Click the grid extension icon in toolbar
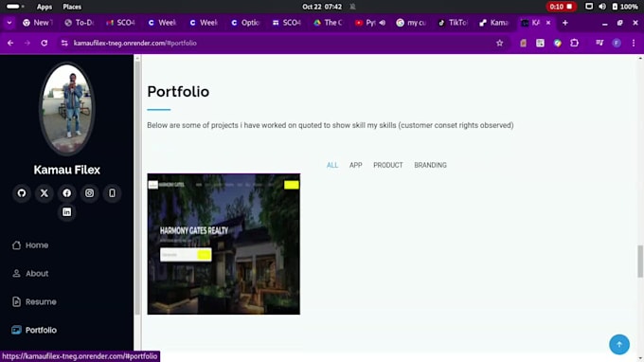This screenshot has height=362, width=644. coord(540,44)
